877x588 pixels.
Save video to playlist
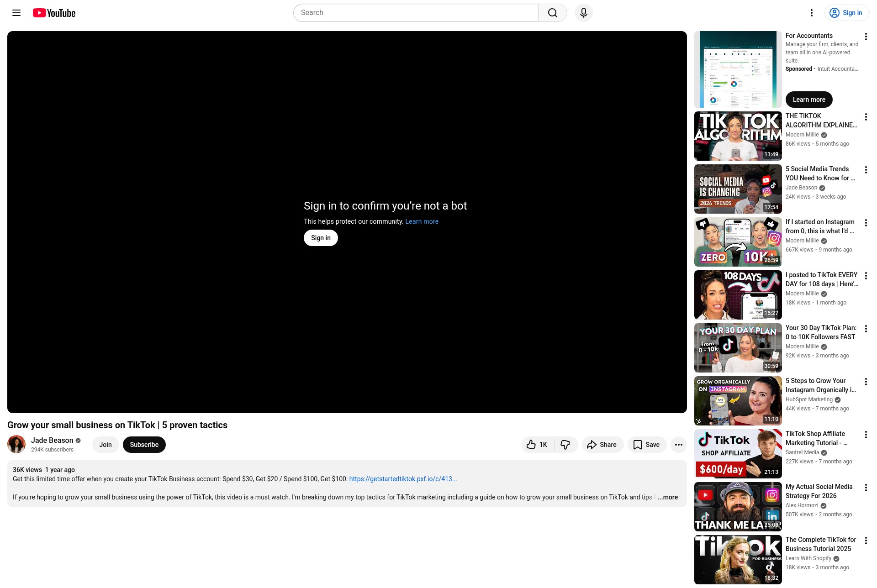pos(647,445)
